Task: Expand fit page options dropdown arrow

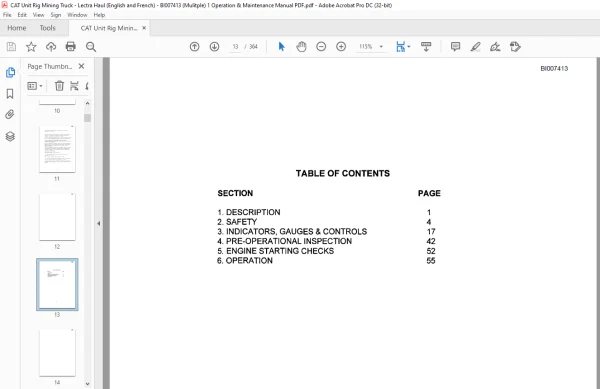Action: 409,47
